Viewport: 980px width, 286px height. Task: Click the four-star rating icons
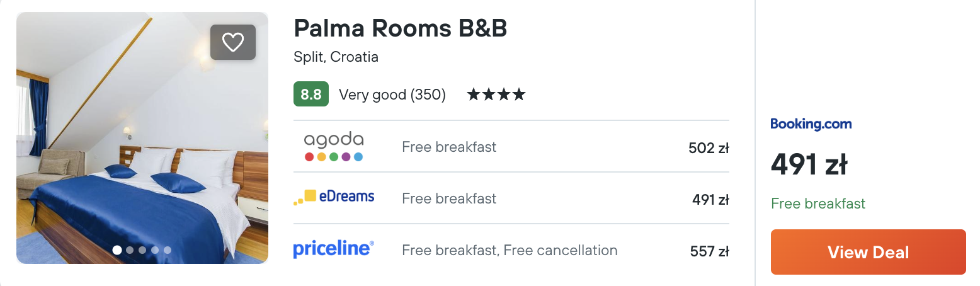point(496,95)
